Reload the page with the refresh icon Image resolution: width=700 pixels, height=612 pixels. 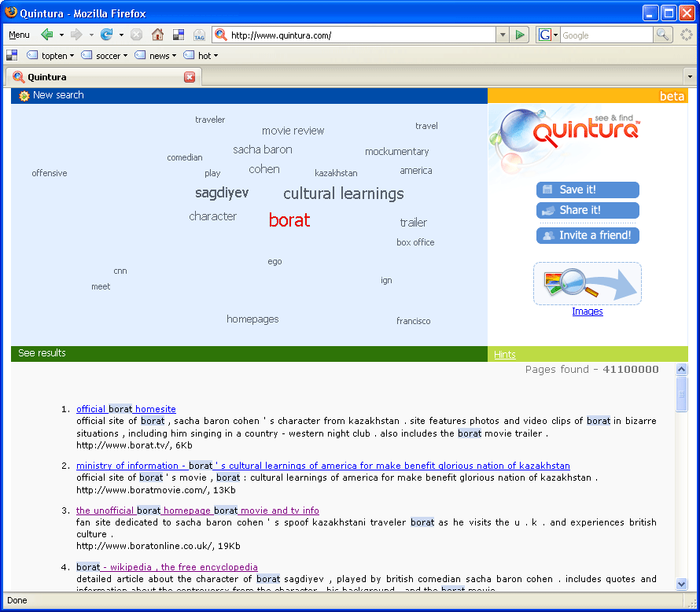coord(107,35)
